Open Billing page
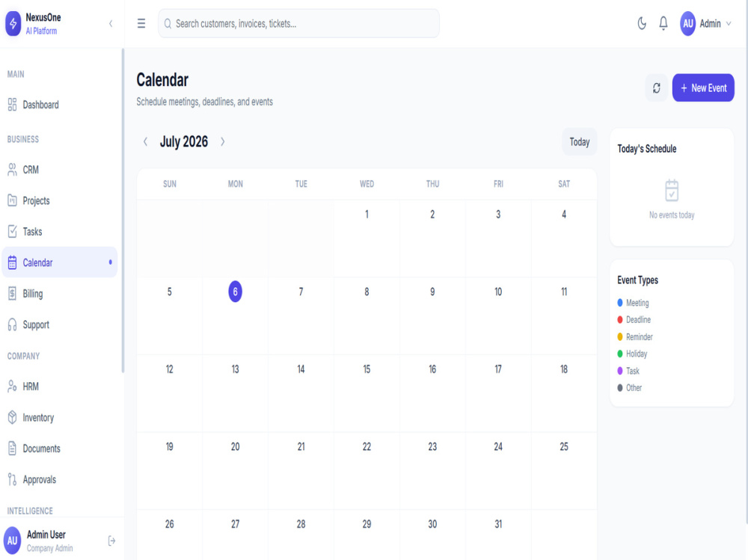748x560 pixels. coord(60,293)
